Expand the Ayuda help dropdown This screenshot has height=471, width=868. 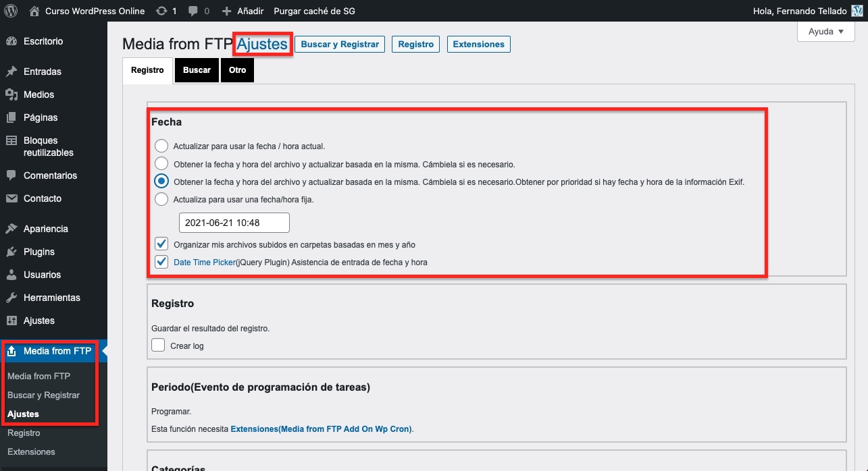(825, 32)
